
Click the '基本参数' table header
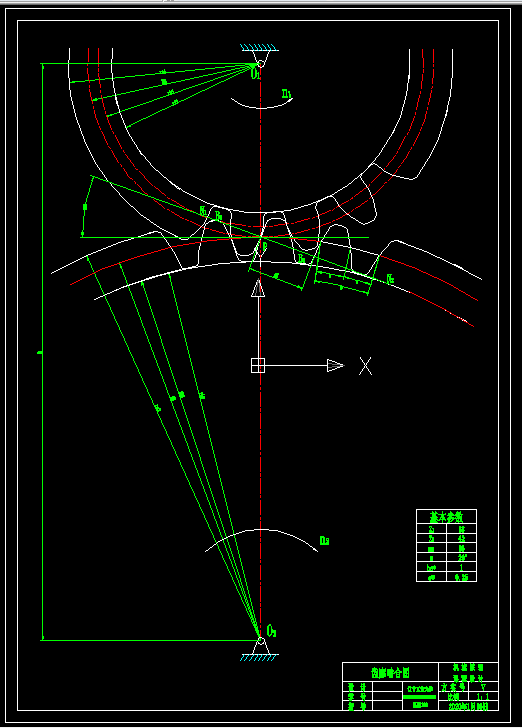point(446,517)
